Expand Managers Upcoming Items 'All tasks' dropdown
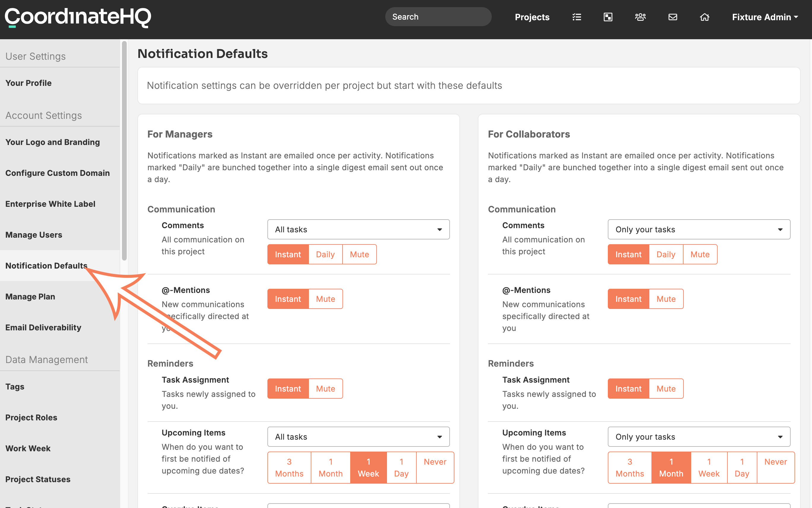 [x=358, y=437]
